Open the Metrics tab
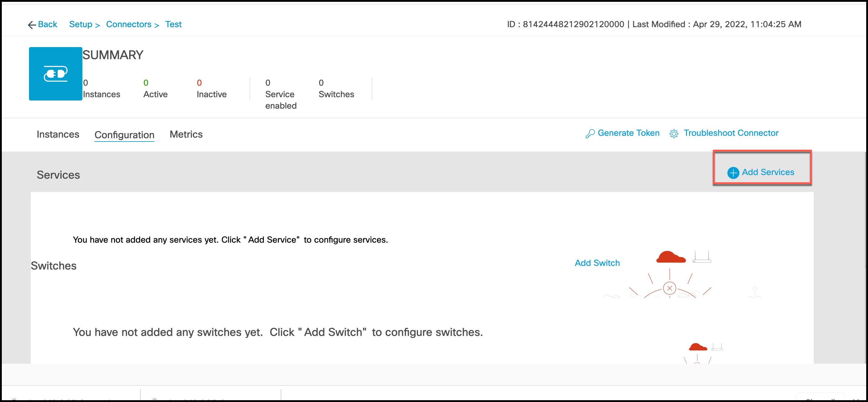Viewport: 868px width, 402px height. click(x=186, y=134)
